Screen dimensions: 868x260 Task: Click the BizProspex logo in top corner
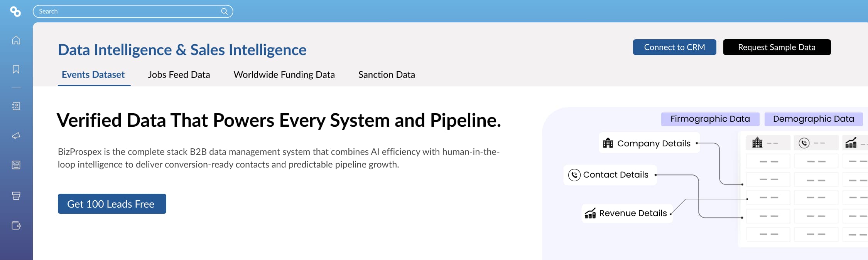(15, 11)
